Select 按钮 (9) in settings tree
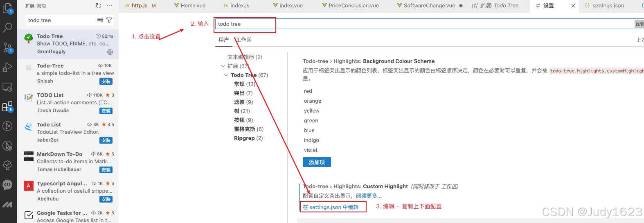Screen dimensions: 644x223 243,120
